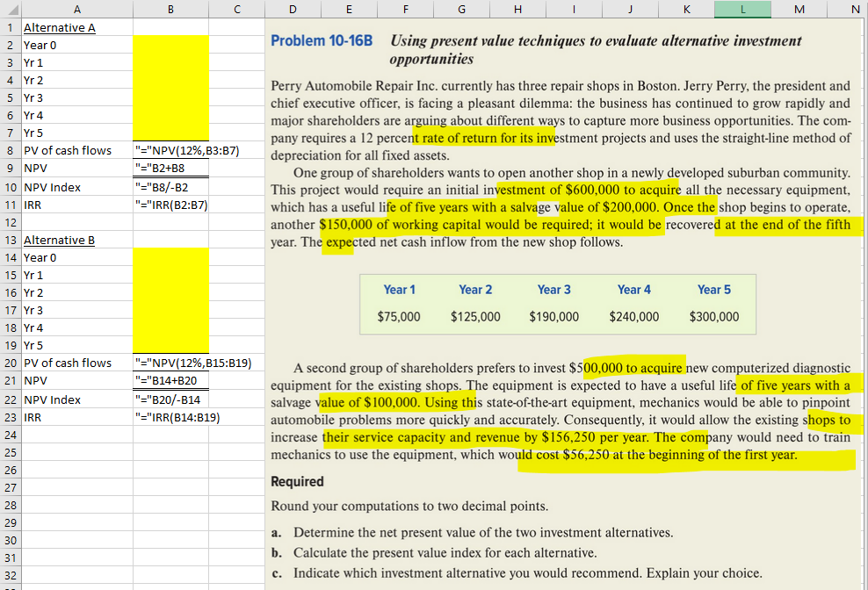Click the 'Year 5' table header

(714, 290)
